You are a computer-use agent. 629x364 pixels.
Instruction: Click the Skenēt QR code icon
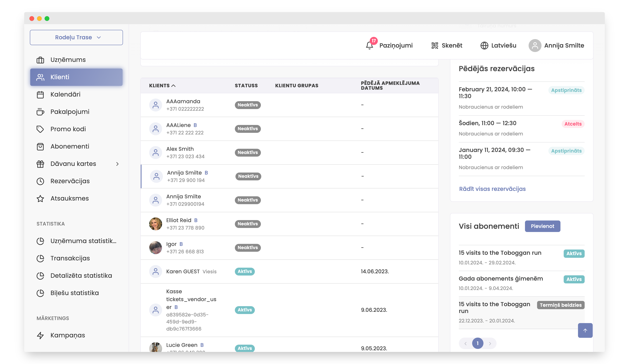pyautogui.click(x=435, y=45)
